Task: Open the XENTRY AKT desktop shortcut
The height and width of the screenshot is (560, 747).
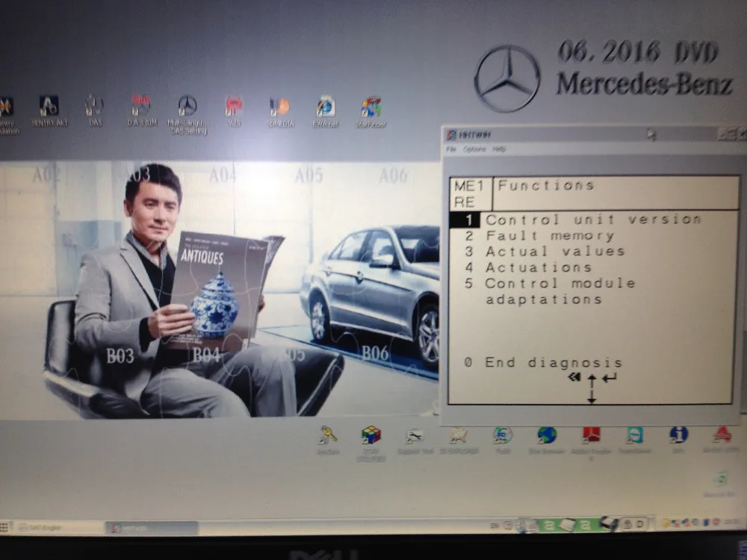Action: (49, 111)
